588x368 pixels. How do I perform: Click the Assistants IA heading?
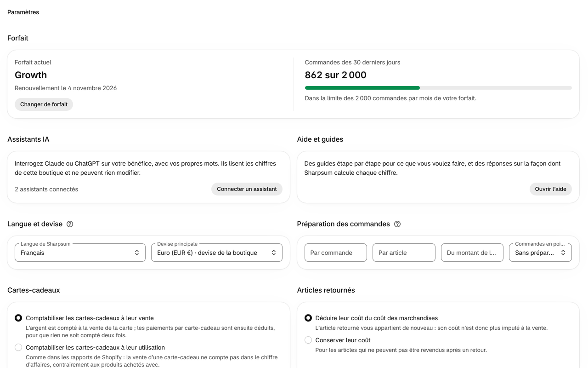[28, 139]
